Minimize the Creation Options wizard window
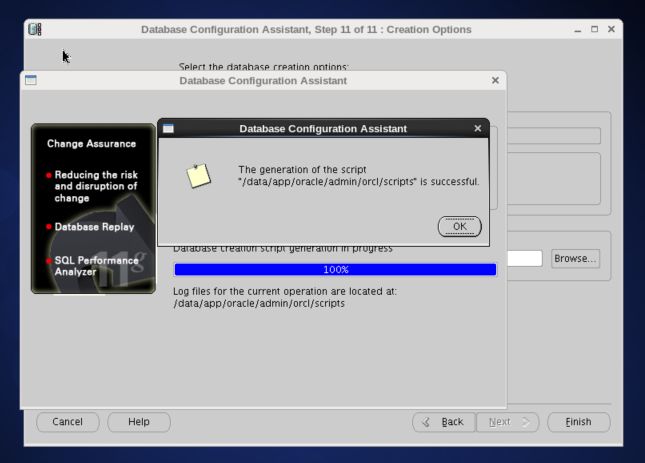645x463 pixels. pos(578,29)
